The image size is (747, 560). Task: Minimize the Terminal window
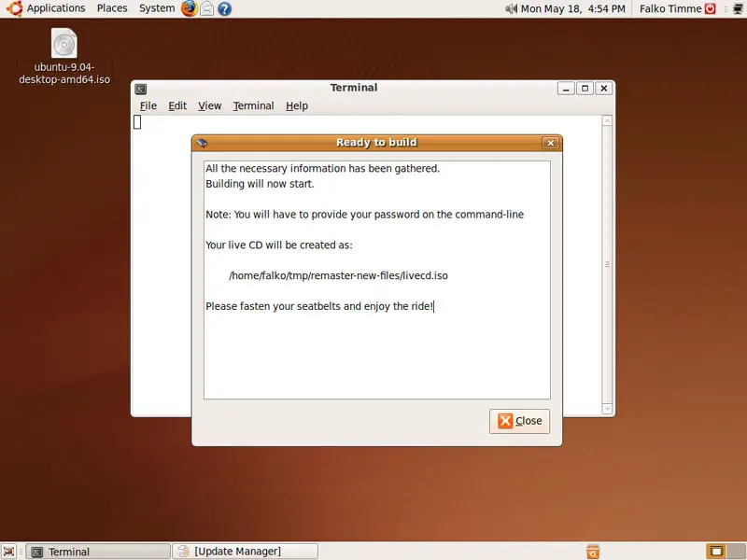(x=566, y=89)
